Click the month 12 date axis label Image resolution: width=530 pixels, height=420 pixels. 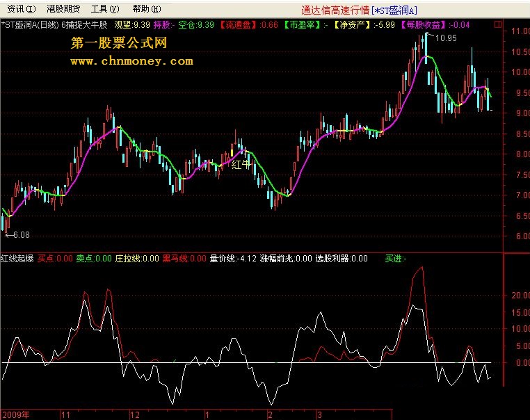[x=134, y=415]
